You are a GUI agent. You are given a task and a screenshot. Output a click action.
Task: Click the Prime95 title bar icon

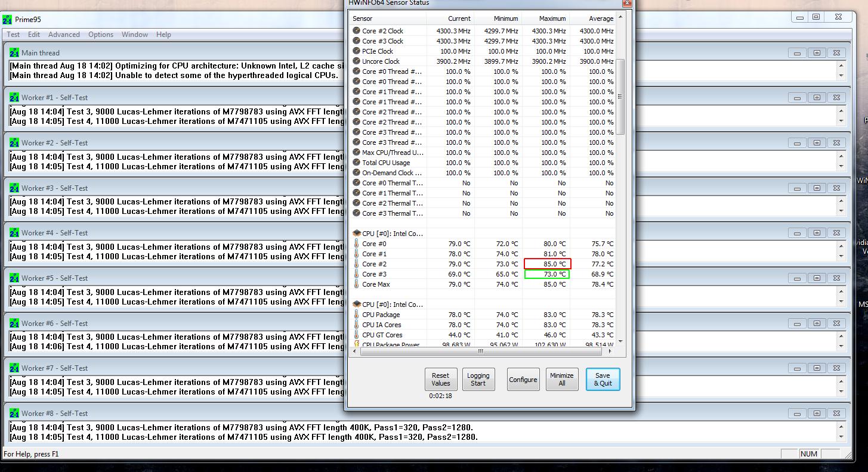coord(7,20)
